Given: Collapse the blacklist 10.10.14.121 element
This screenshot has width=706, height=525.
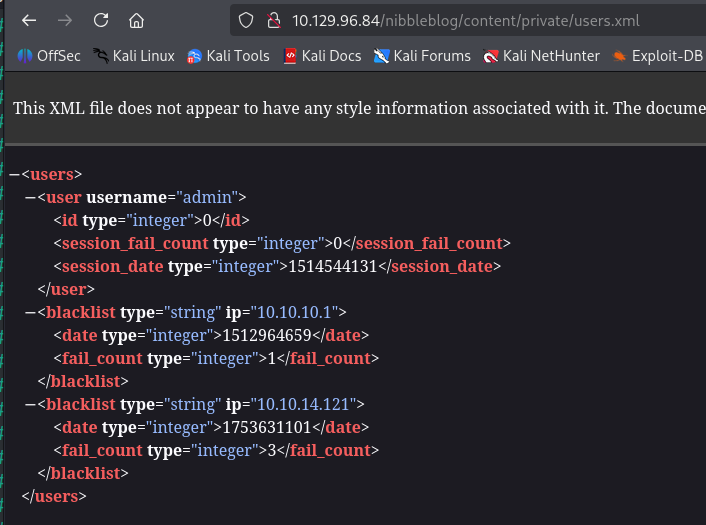Looking at the screenshot, I should click(31, 404).
